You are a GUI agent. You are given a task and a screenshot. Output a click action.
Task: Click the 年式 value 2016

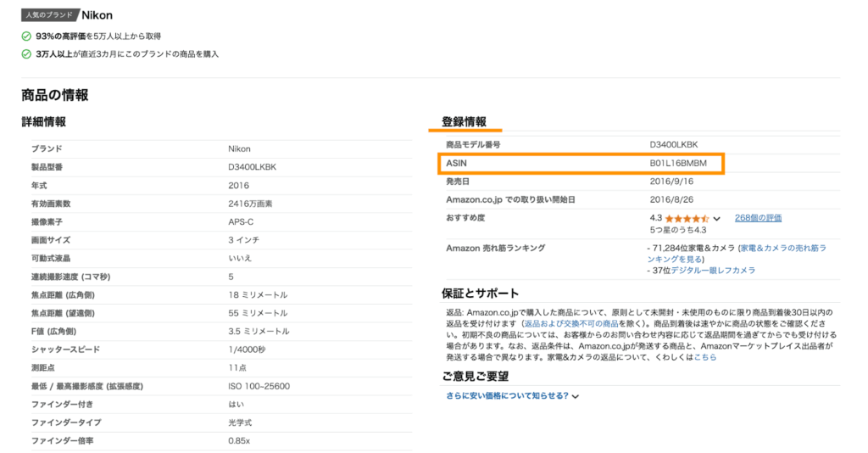click(238, 186)
